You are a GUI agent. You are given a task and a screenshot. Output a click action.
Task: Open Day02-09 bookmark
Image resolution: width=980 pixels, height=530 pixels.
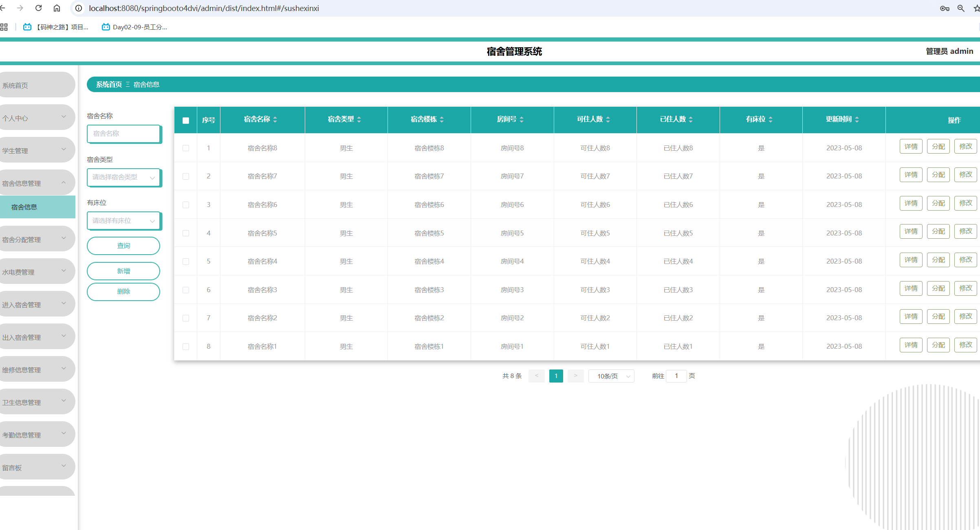[134, 27]
